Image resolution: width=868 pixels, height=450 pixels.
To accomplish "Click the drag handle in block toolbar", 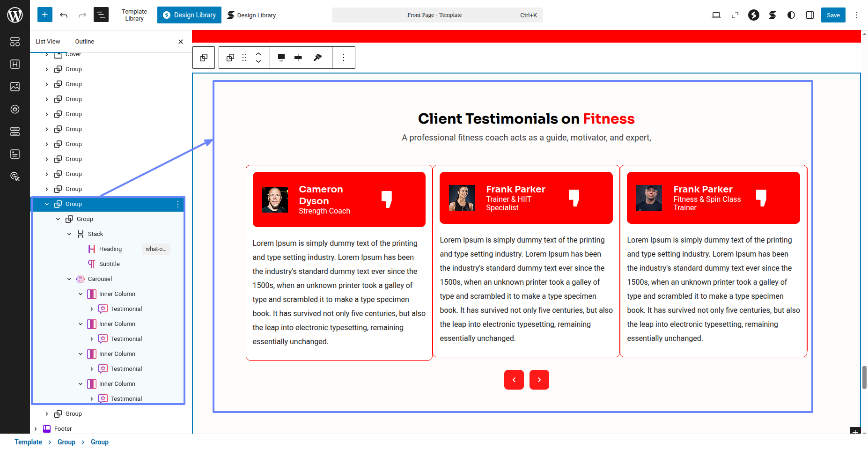I will click(x=244, y=58).
